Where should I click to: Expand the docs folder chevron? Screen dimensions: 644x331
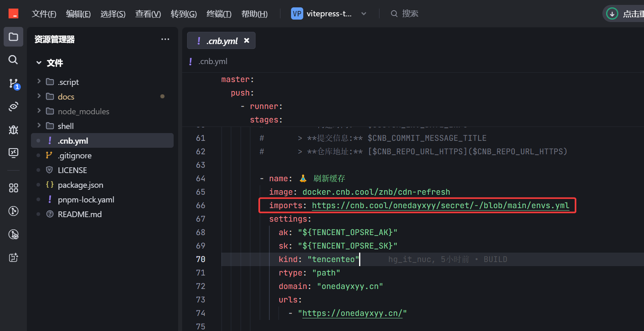click(x=39, y=96)
